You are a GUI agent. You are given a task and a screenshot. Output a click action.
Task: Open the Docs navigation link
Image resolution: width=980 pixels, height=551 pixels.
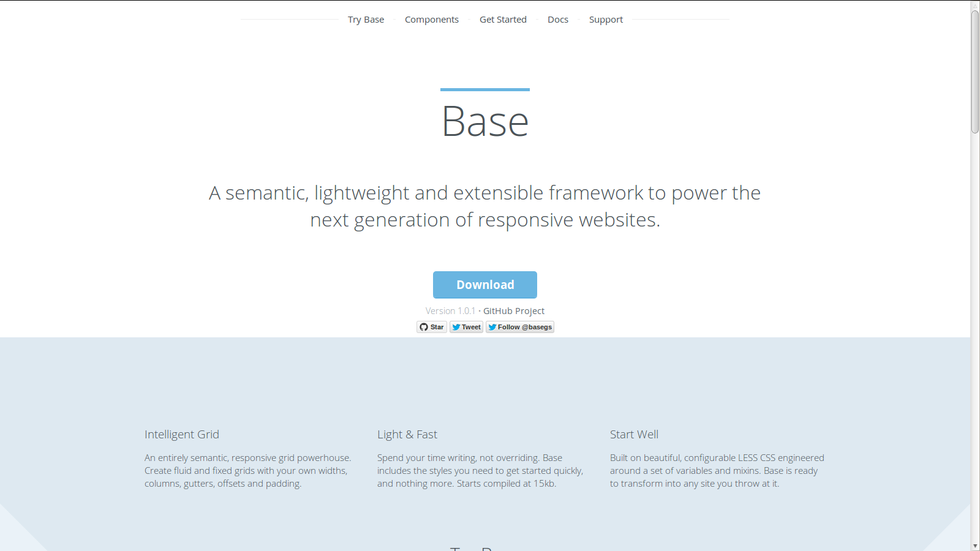point(558,20)
